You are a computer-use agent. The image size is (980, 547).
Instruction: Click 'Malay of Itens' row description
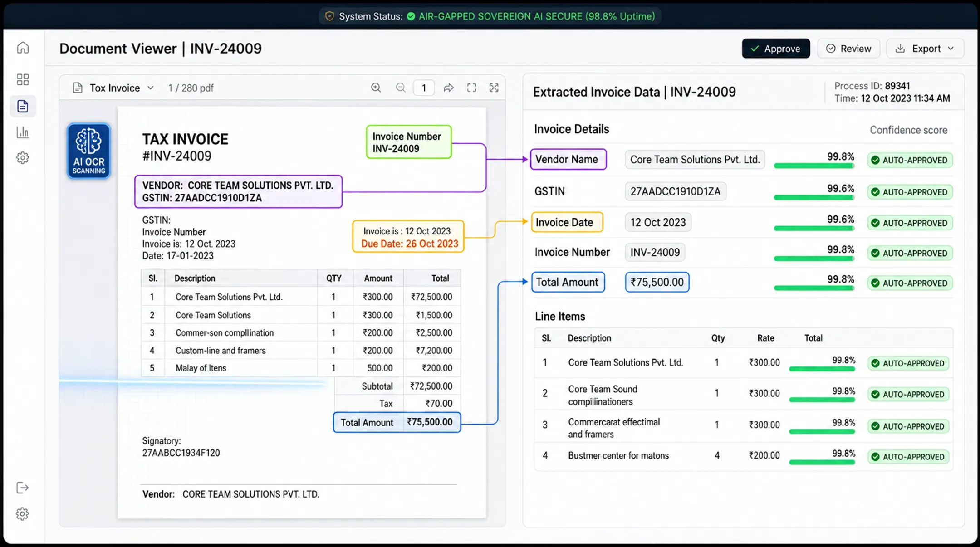tap(201, 368)
